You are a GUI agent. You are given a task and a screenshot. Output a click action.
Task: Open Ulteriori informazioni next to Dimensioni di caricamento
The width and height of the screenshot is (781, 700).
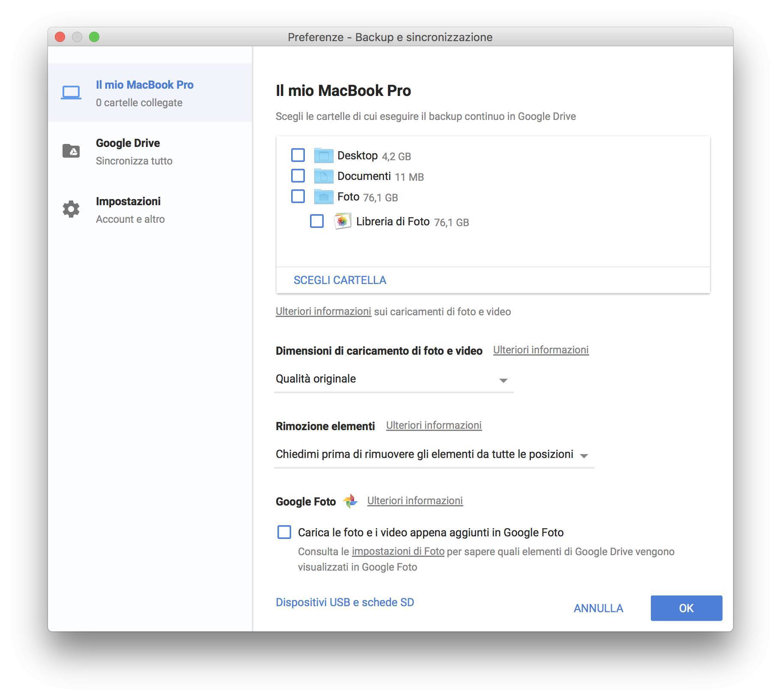[x=541, y=350]
